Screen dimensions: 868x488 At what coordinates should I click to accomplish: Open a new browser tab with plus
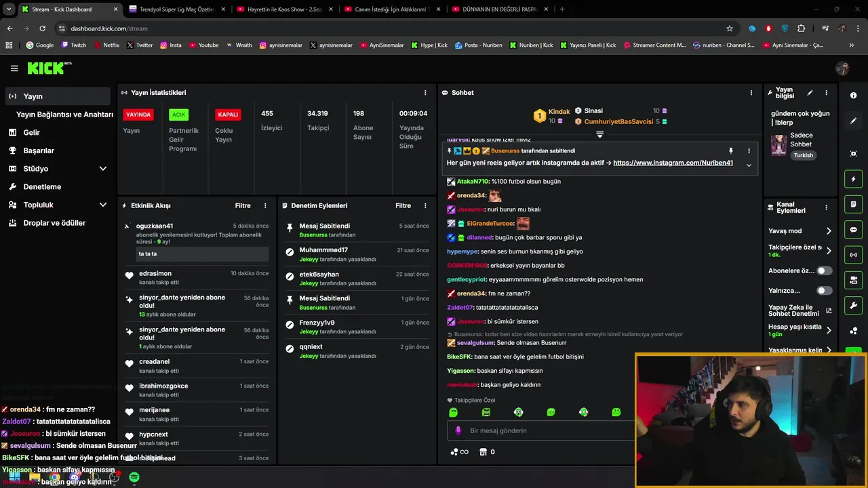[562, 9]
